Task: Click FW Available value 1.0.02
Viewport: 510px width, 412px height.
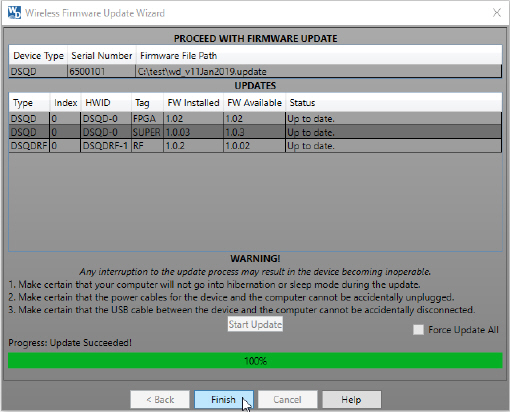Action: tap(254, 146)
